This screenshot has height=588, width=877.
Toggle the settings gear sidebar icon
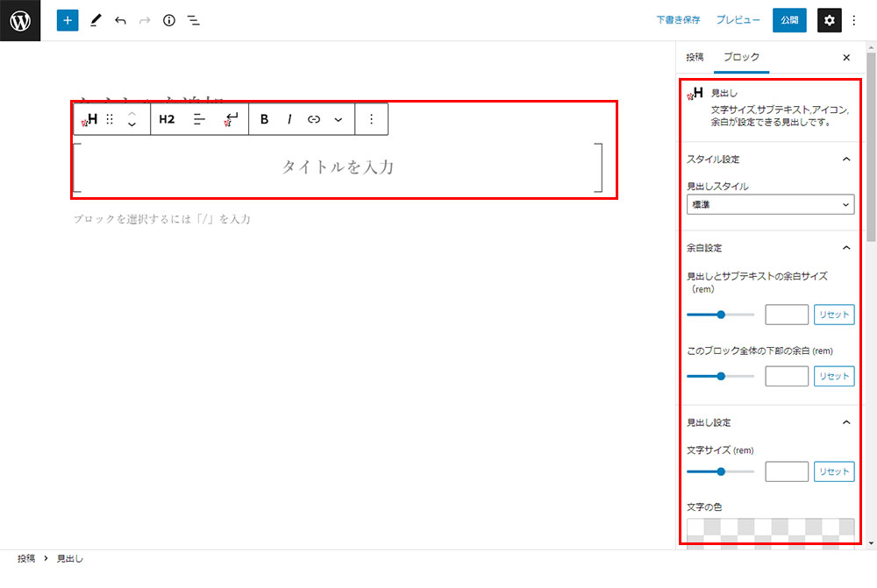coord(830,20)
